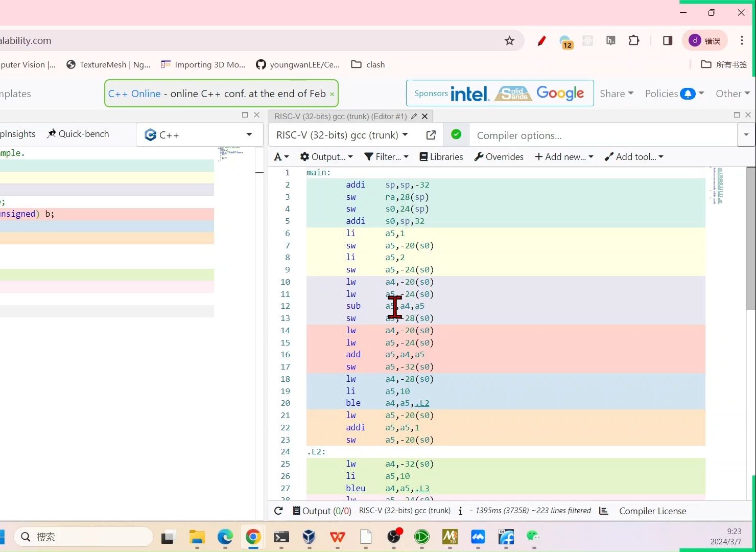Viewport: 756px width, 552px height.
Task: Open the TextureMesh bookmark
Action: click(108, 64)
